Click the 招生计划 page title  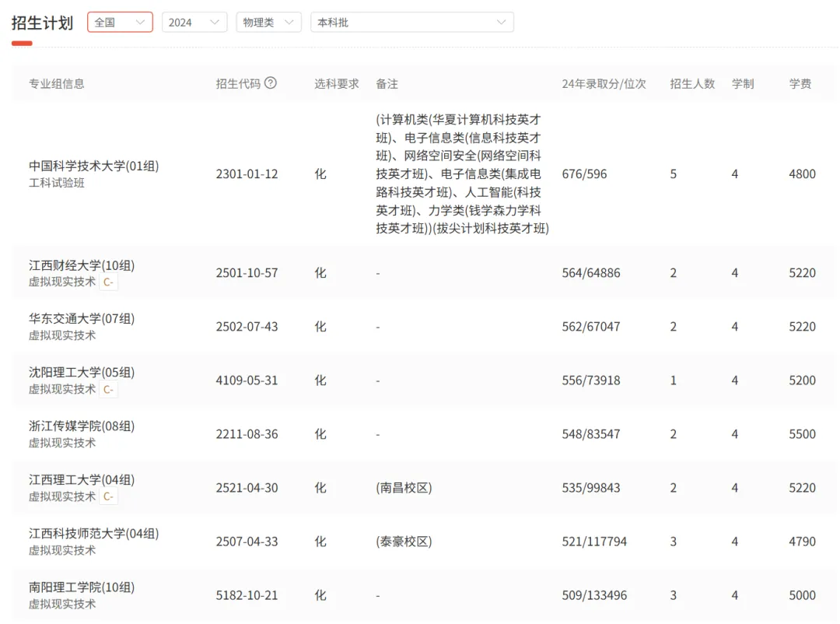coord(41,23)
